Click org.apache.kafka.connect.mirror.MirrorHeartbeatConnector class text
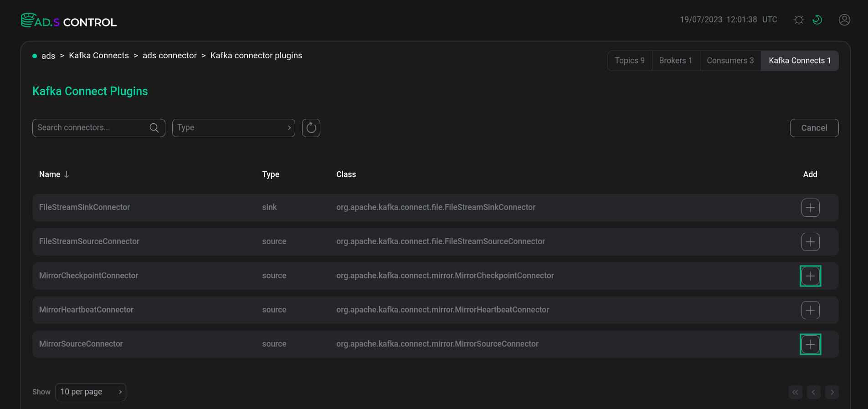The image size is (868, 409). click(x=443, y=310)
